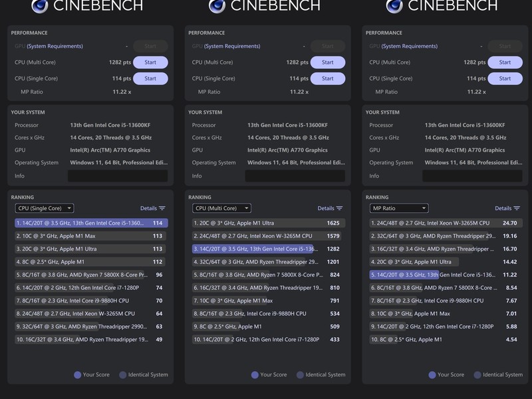Start CPU Single Core test in right panel
The image size is (532, 399).
(505, 78)
